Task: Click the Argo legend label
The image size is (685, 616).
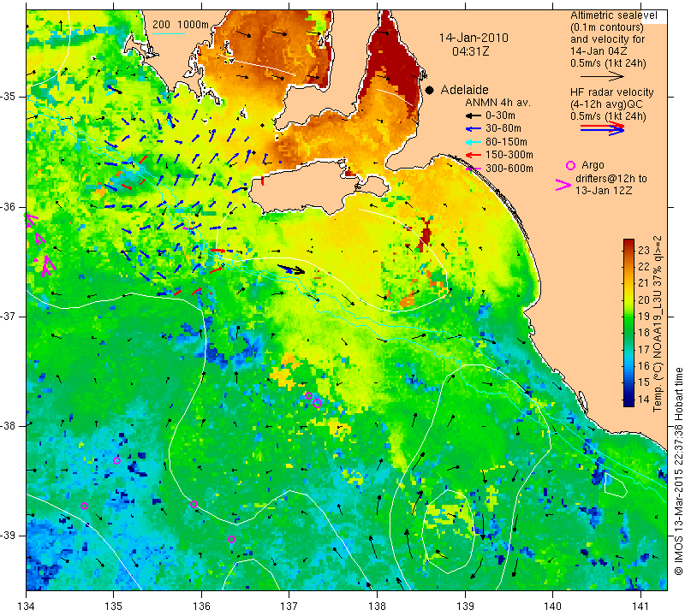Action: coord(593,165)
